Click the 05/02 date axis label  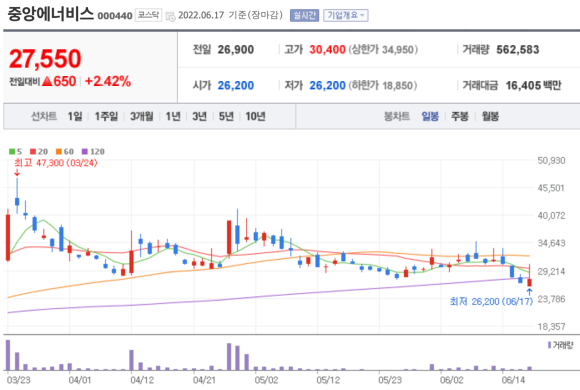click(266, 380)
